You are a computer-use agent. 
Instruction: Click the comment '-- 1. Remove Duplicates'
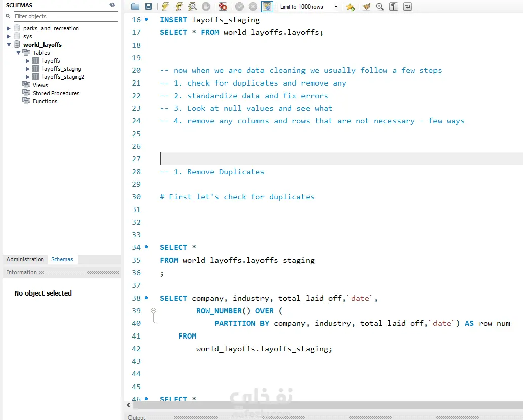[x=212, y=172]
